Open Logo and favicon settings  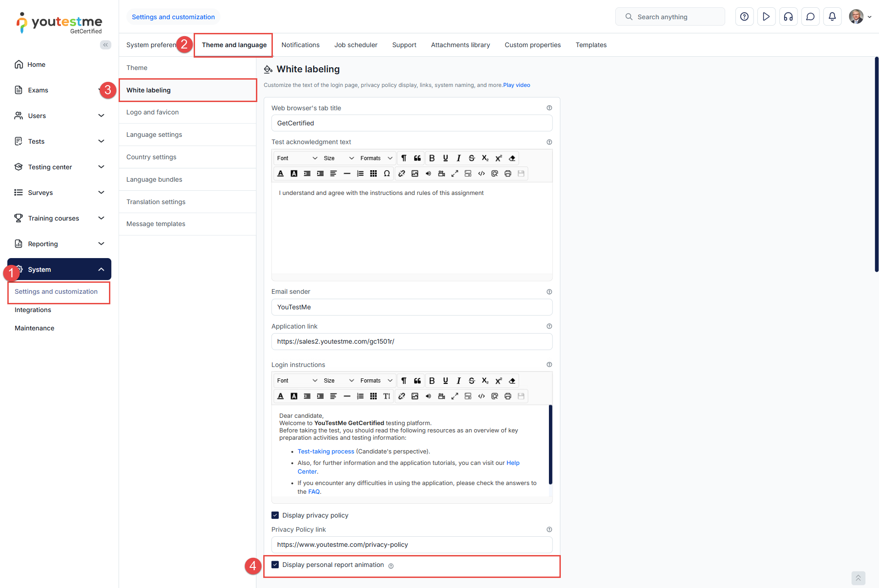click(152, 112)
